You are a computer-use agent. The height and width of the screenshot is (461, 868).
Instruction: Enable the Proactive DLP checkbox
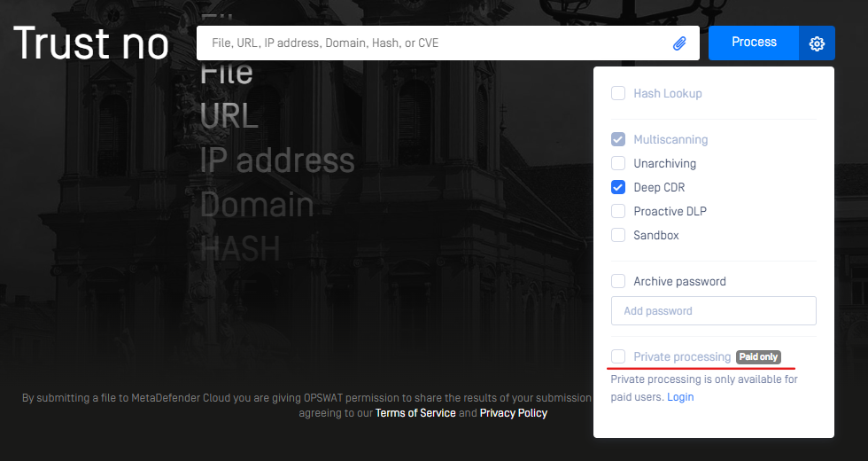coord(618,211)
